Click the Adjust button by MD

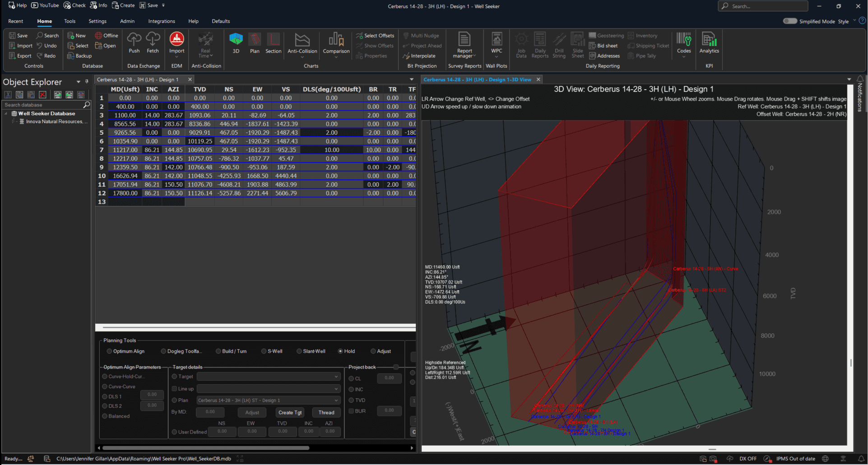[252, 413]
